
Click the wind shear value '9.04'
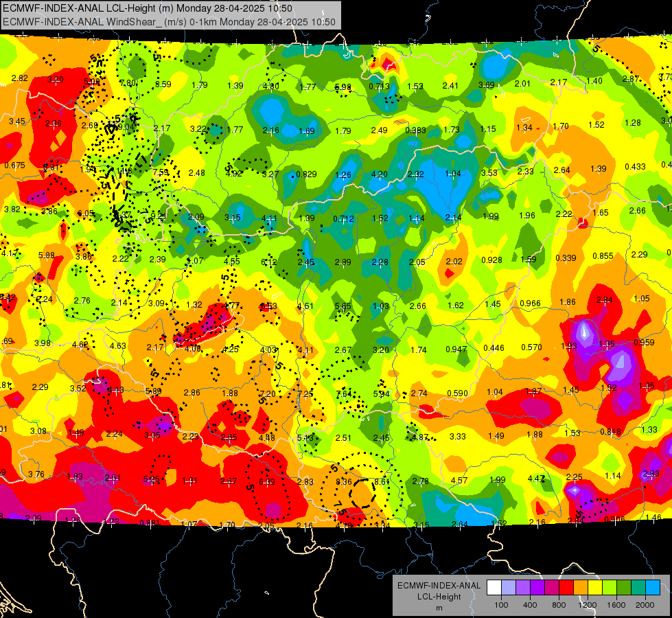click(126, 126)
